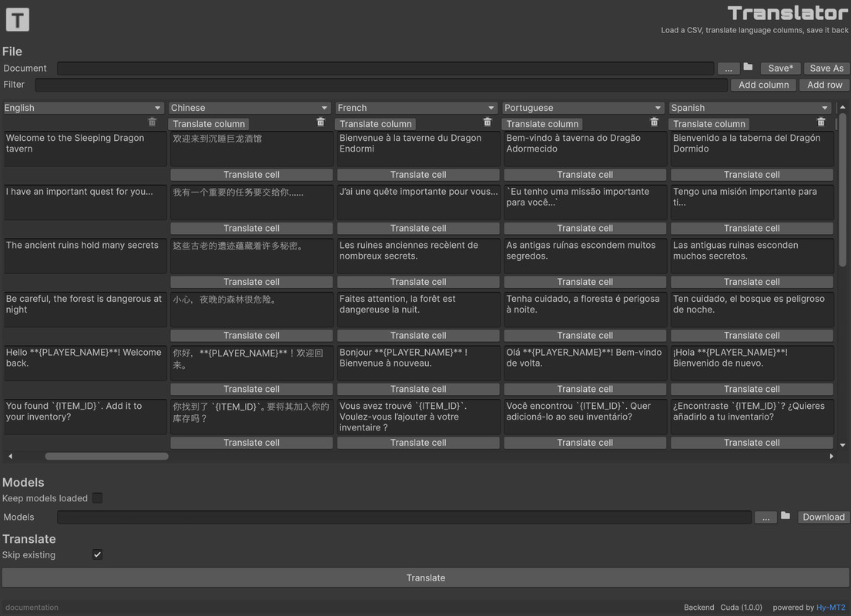This screenshot has height=616, width=851.
Task: Translate cell under 'Tenha cuidado, a floresta'
Action: click(585, 336)
